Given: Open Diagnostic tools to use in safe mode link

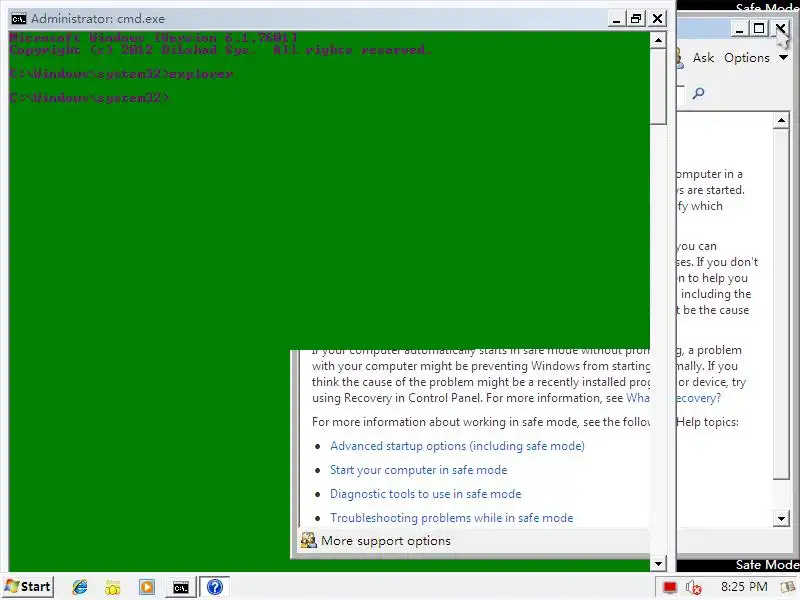Looking at the screenshot, I should [x=426, y=494].
